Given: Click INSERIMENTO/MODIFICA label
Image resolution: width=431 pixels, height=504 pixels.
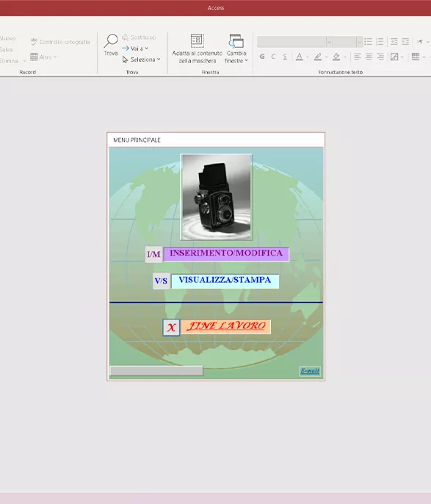Looking at the screenshot, I should [226, 254].
